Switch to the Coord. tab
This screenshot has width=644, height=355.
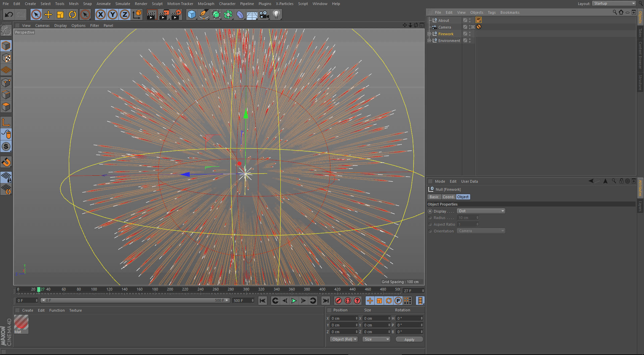448,197
